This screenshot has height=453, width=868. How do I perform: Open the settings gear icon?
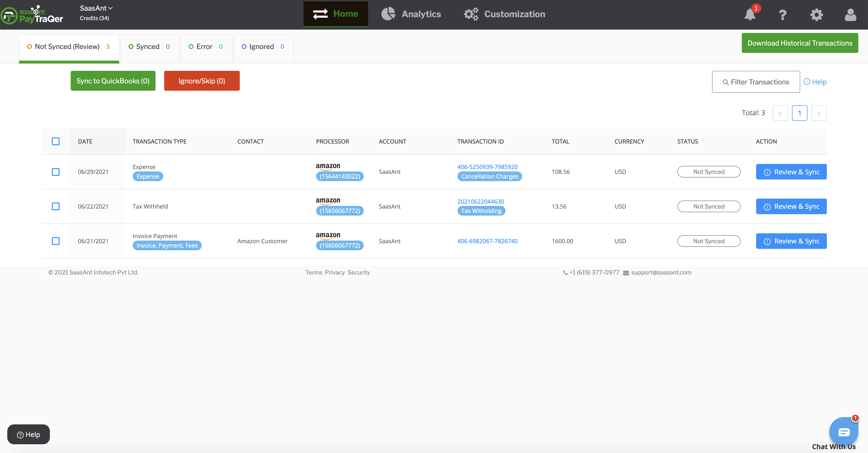[816, 15]
